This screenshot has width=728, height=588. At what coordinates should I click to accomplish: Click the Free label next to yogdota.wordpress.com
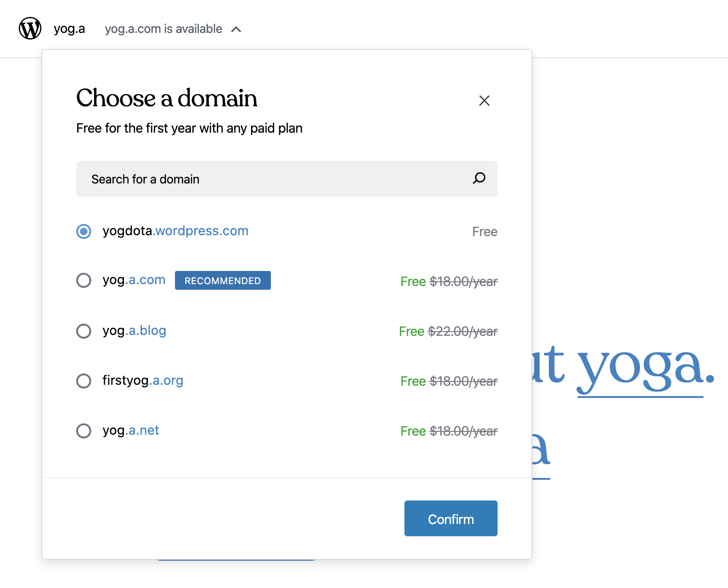[x=484, y=231]
